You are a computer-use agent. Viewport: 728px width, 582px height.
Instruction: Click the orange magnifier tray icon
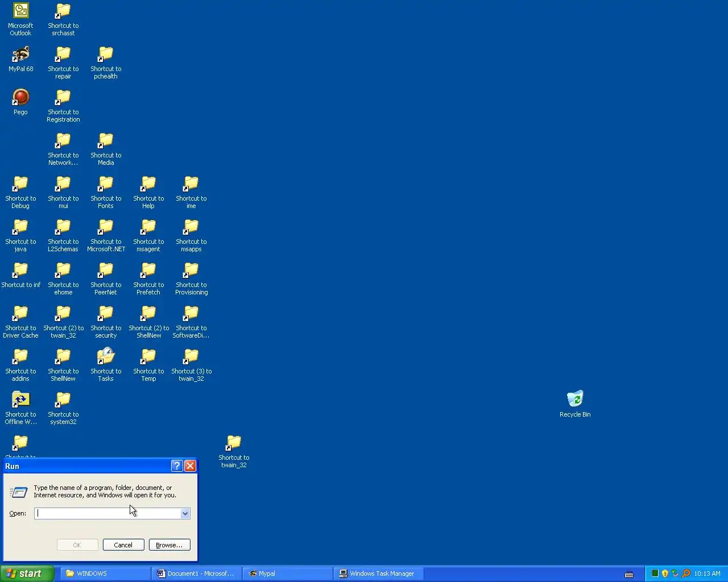tap(686, 573)
